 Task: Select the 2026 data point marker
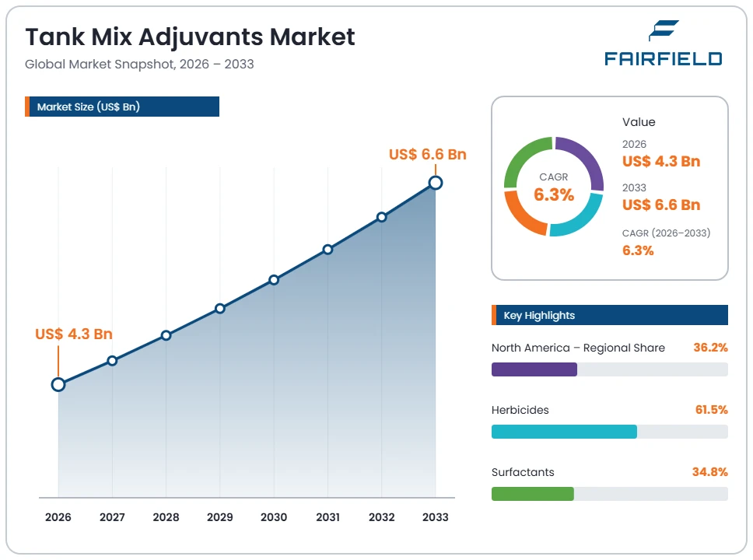(x=58, y=385)
